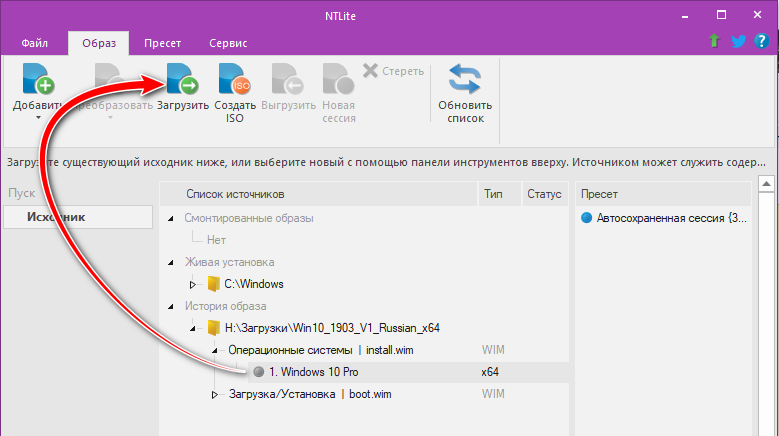
Task: Collapse the Живая установка group
Action: point(171,262)
